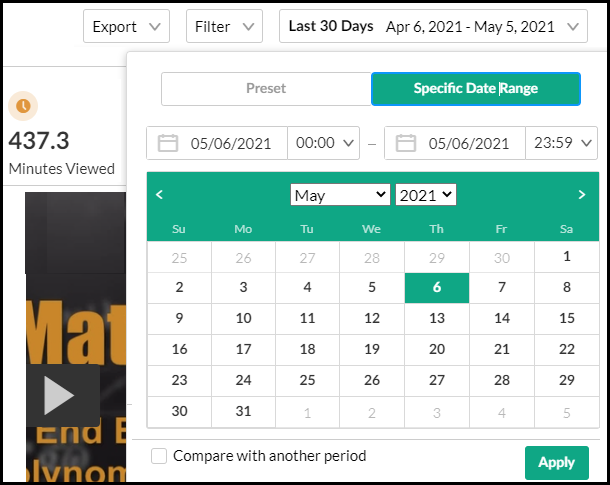Pick May 31 in the calendar
The width and height of the screenshot is (610, 485).
[243, 410]
